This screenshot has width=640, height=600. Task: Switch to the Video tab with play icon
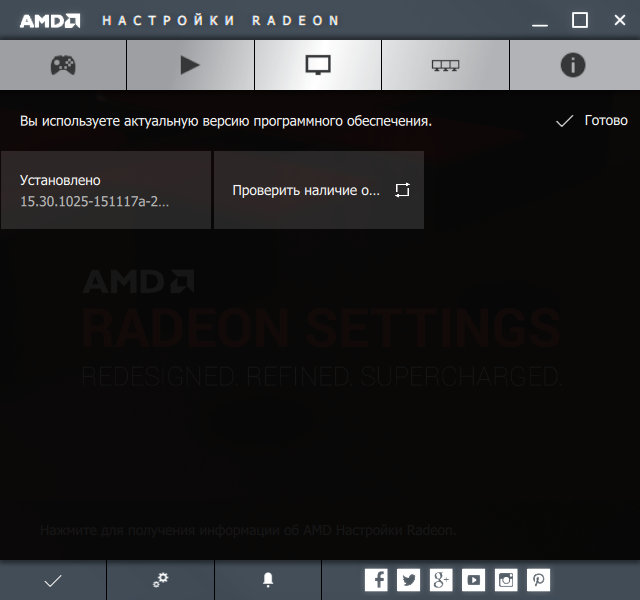pos(190,65)
